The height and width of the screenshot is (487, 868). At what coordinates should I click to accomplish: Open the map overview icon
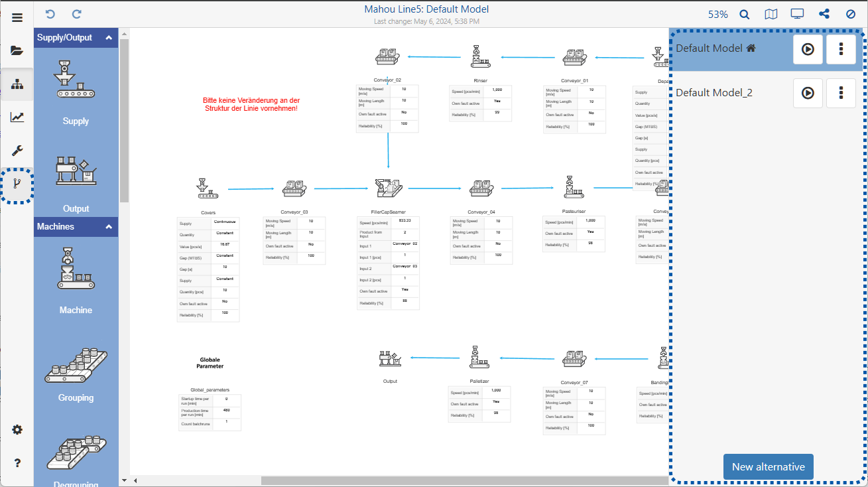click(771, 14)
